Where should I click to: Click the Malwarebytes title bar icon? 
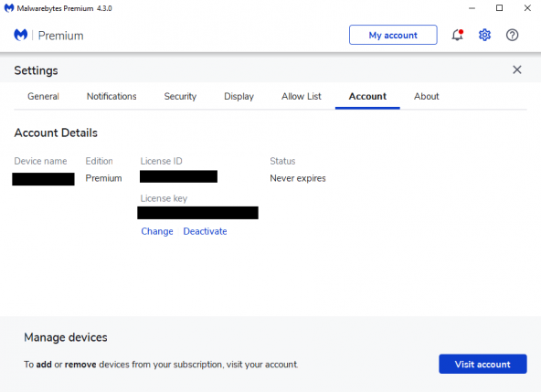[x=8, y=8]
